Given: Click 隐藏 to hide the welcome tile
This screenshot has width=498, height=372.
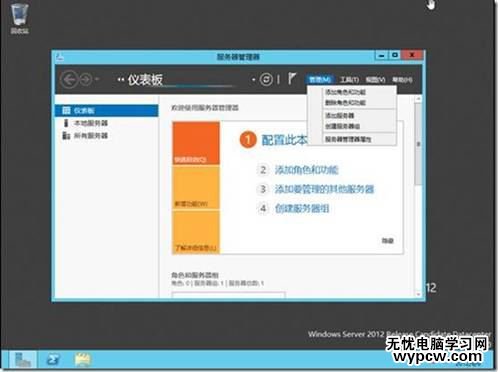Looking at the screenshot, I should coord(387,241).
